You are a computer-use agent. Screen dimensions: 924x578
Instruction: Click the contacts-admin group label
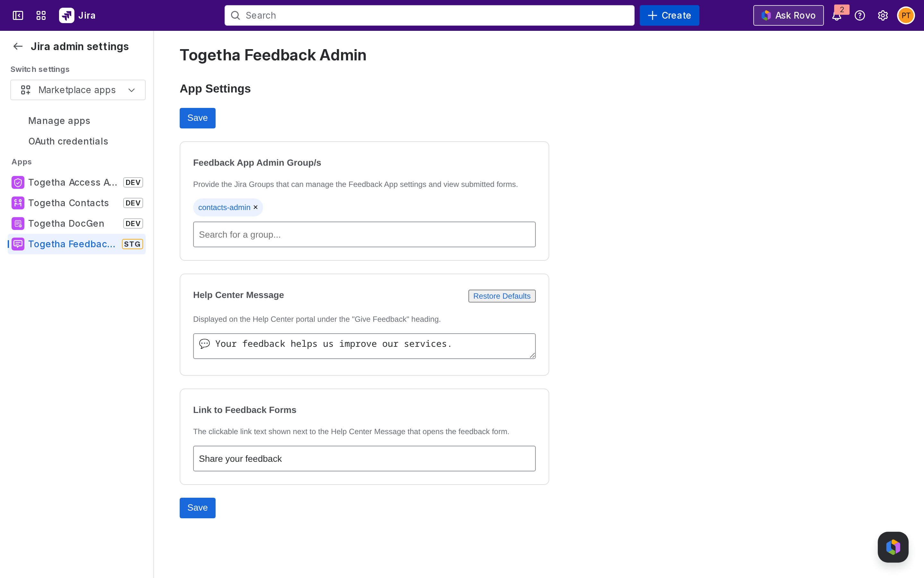point(224,207)
